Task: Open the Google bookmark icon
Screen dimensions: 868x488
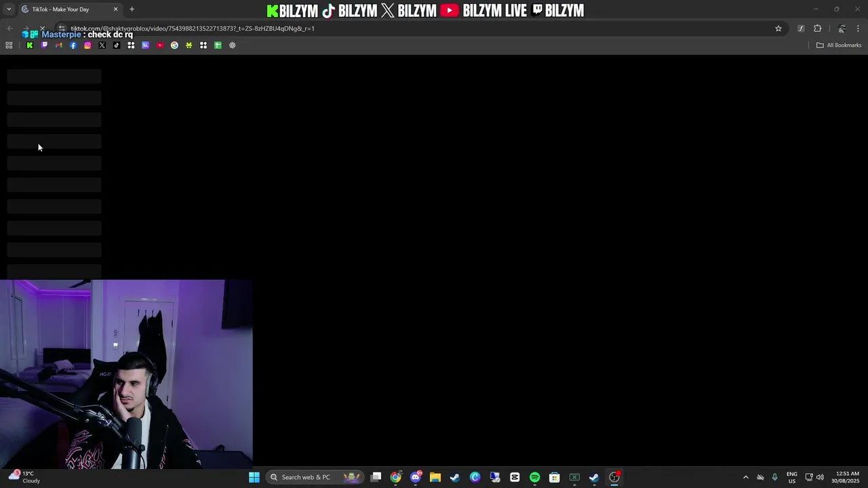Action: click(174, 45)
